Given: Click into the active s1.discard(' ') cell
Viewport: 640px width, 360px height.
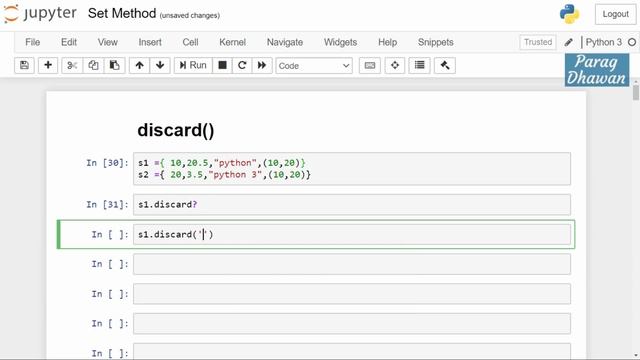Looking at the screenshot, I should [352, 234].
